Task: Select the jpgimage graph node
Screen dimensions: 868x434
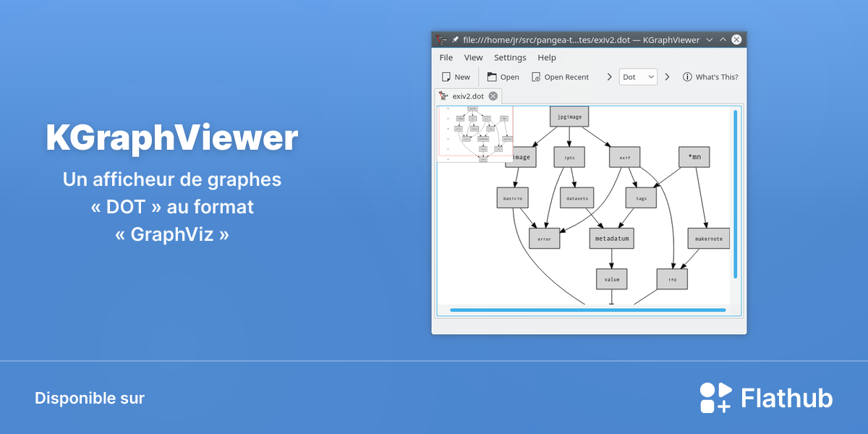Action: coord(569,116)
